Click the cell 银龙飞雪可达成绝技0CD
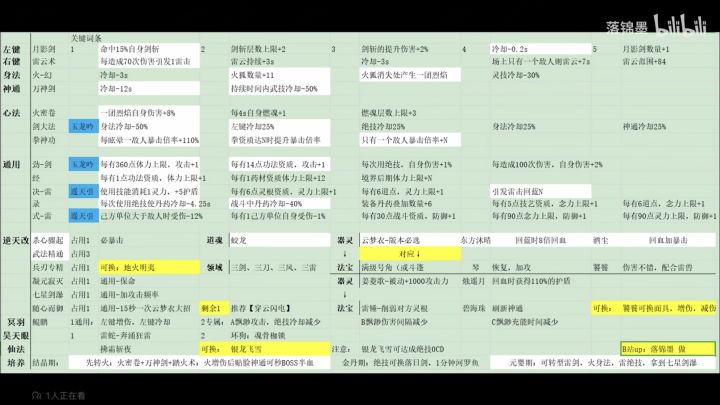 click(403, 349)
